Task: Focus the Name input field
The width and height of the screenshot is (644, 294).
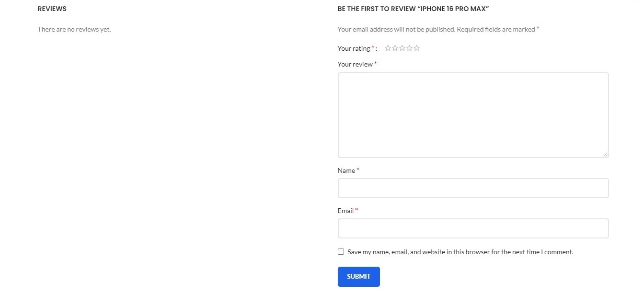Action: [473, 188]
